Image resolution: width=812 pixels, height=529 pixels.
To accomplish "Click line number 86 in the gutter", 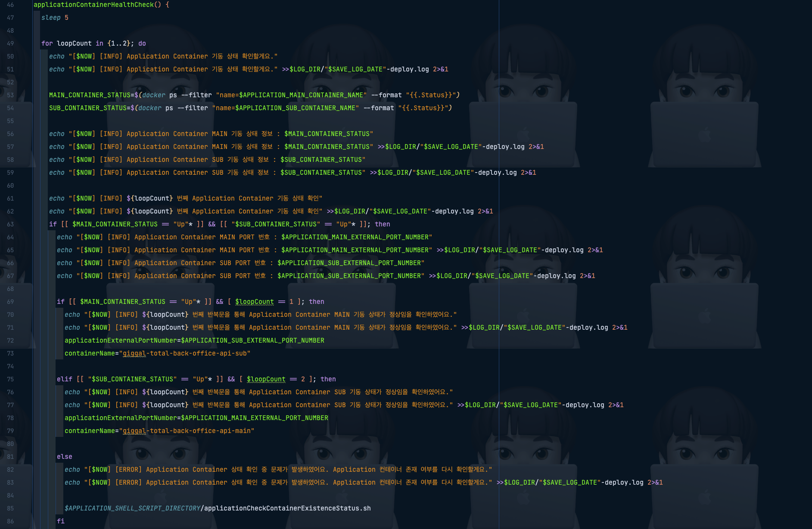I will pyautogui.click(x=10, y=521).
